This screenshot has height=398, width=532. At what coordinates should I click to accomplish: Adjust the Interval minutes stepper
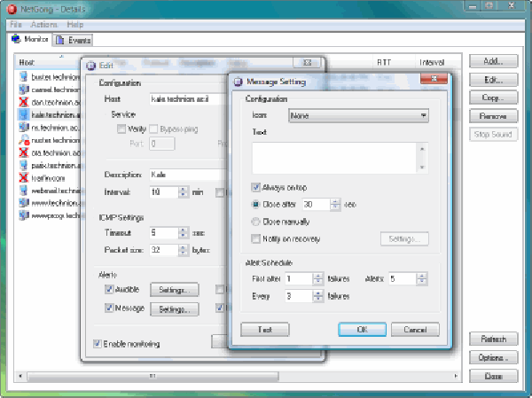pyautogui.click(x=184, y=192)
